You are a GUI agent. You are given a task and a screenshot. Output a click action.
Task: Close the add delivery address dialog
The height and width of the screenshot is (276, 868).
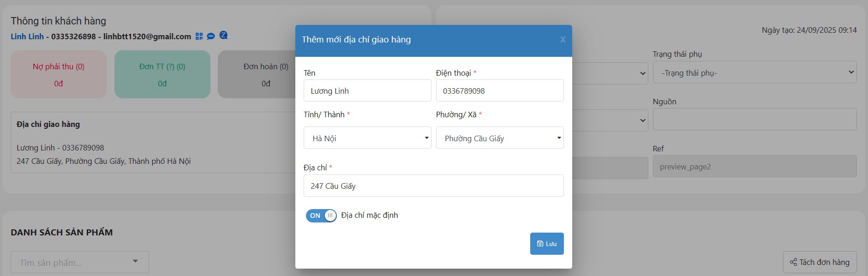tap(563, 40)
